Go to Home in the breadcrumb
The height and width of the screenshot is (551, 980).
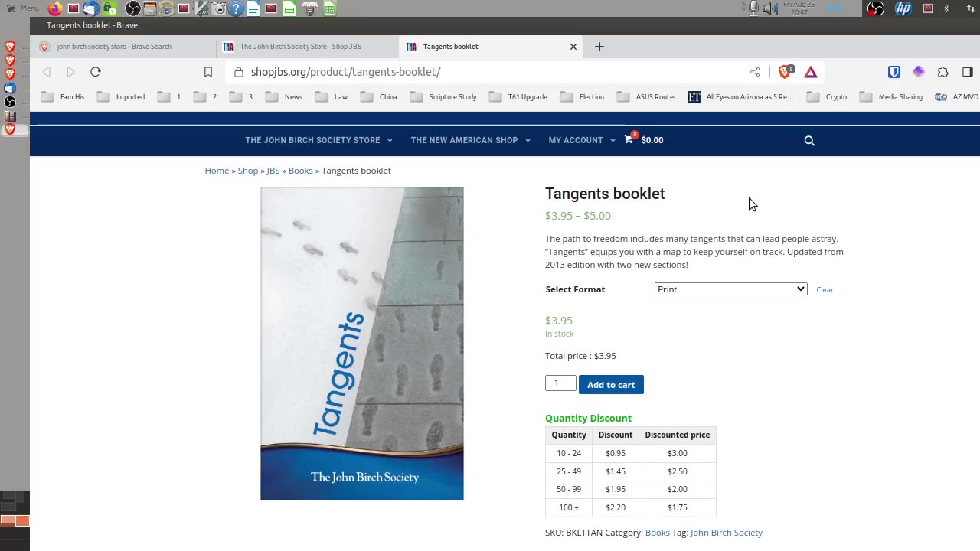(x=217, y=171)
